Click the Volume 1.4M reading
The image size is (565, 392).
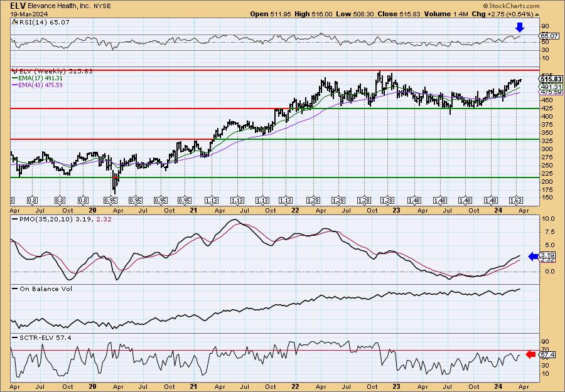(x=446, y=14)
